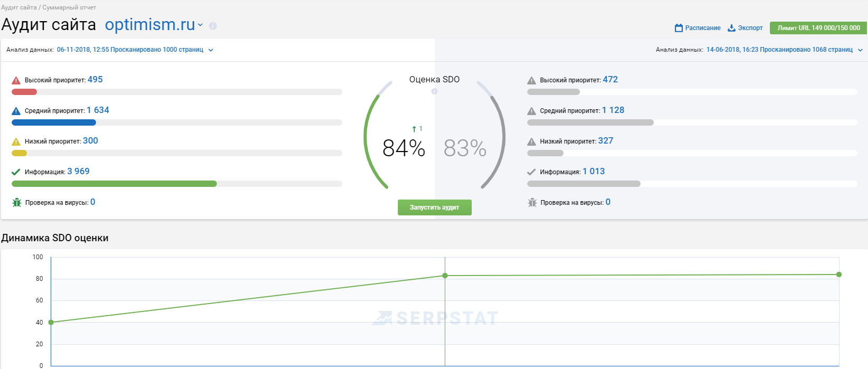
Task: Click the Запустить аудит button
Action: (435, 207)
